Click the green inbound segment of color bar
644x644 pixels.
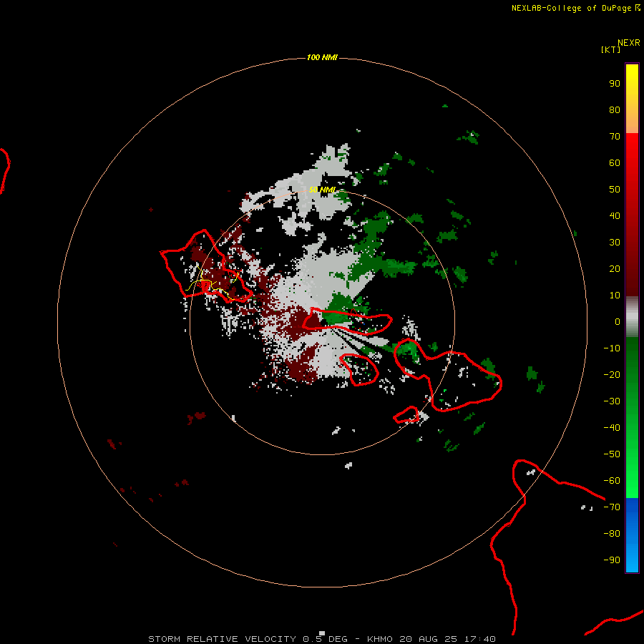pos(632,418)
